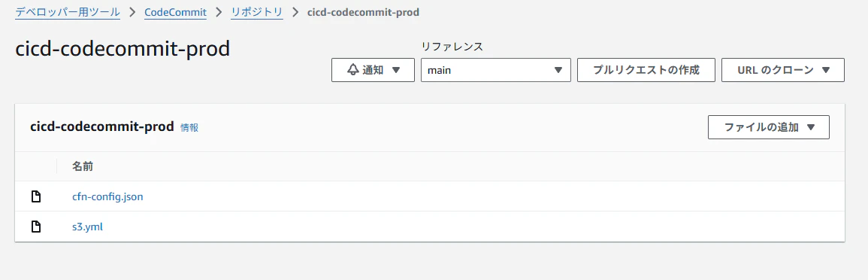This screenshot has height=280, width=868.
Task: Click the arrow on the 通知 button
Action: (395, 70)
